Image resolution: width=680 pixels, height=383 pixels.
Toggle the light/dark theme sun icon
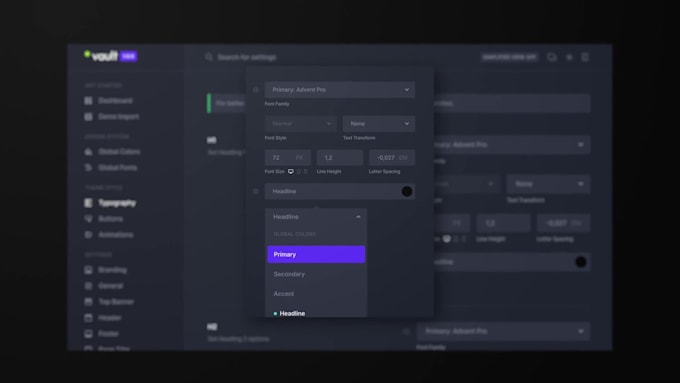coord(569,57)
